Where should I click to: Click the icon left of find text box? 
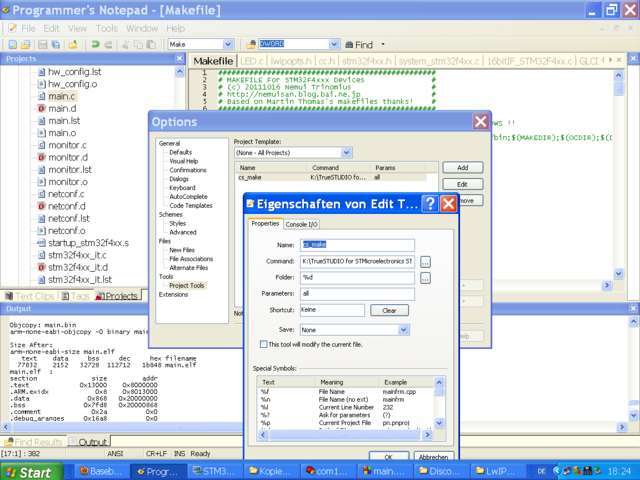251,44
